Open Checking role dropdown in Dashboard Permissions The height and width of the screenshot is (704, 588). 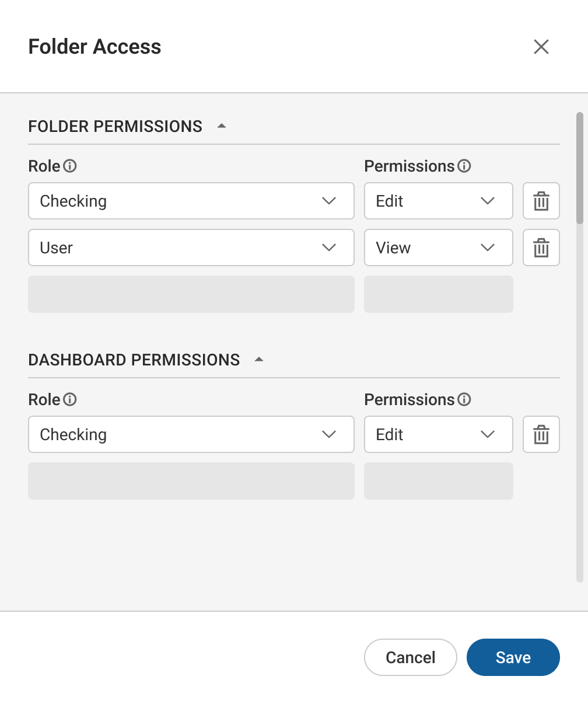191,434
